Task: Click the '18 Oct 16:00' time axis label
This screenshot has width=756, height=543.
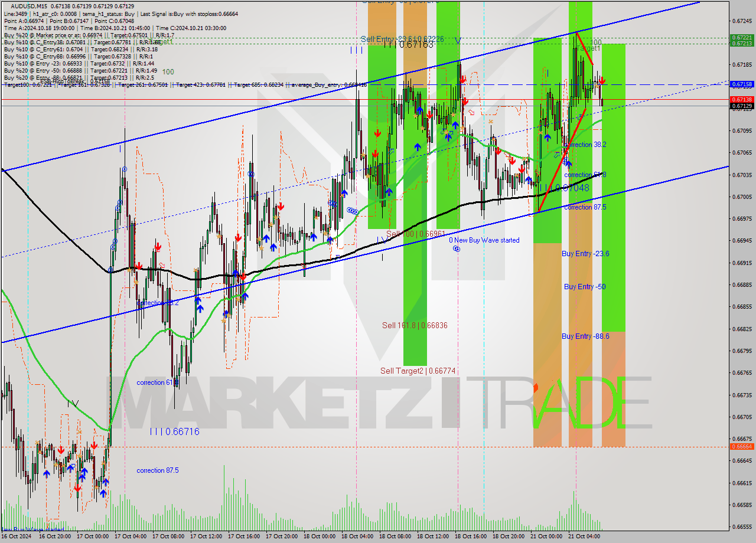Action: pos(471,537)
